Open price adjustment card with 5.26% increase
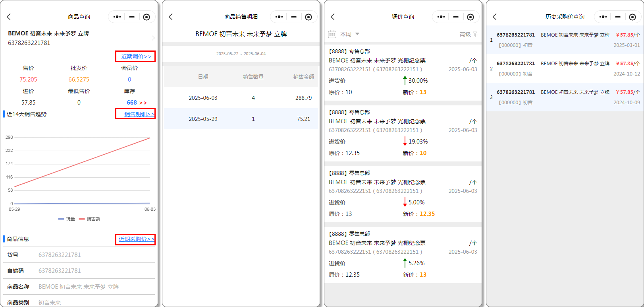 tap(403, 254)
